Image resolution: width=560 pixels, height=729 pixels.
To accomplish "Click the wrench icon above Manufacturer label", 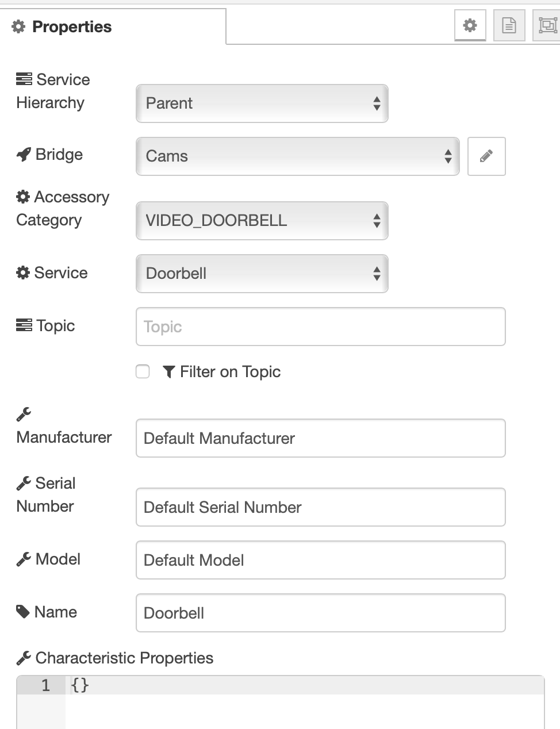I will pyautogui.click(x=24, y=415).
